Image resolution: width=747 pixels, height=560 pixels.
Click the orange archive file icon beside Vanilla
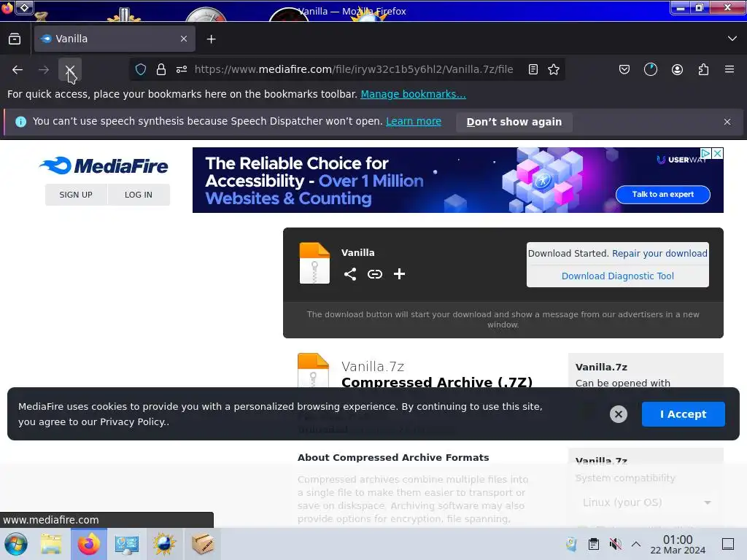314,262
